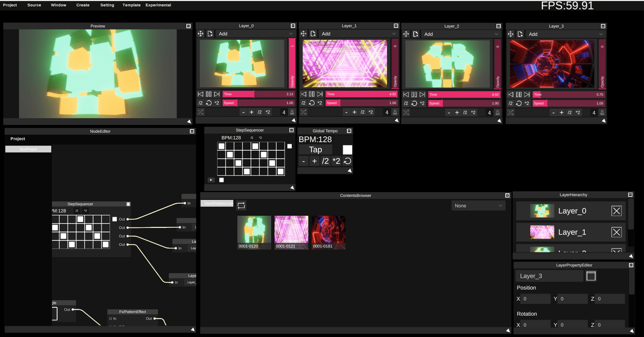Select the move/transform icon on Layer_0
This screenshot has height=337, width=644.
coord(201,34)
